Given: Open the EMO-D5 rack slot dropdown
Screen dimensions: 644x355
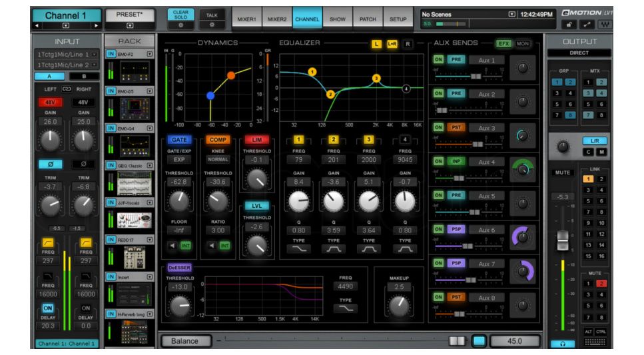Looking at the screenshot, I should (149, 91).
